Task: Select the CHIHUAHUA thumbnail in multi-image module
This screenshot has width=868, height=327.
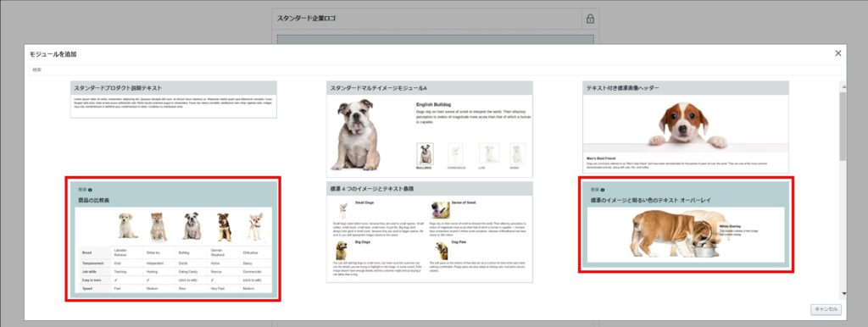Action: (x=455, y=154)
